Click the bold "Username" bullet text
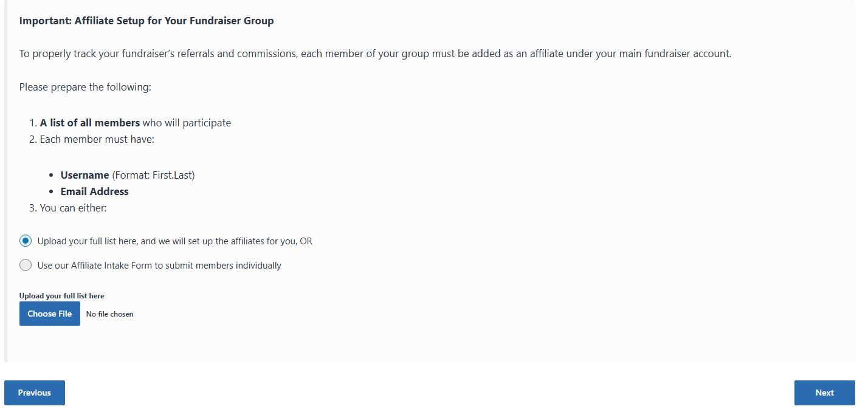Image resolution: width=868 pixels, height=412 pixels. coord(85,175)
